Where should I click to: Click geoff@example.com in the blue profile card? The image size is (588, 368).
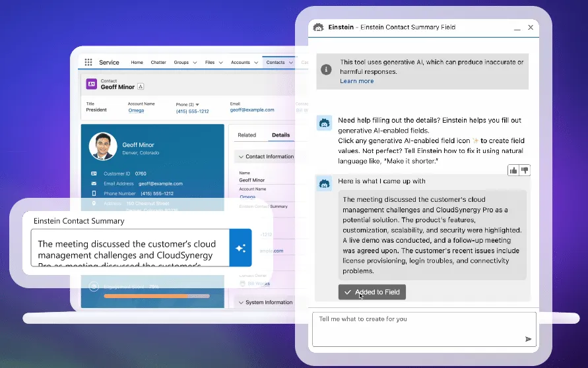[160, 183]
